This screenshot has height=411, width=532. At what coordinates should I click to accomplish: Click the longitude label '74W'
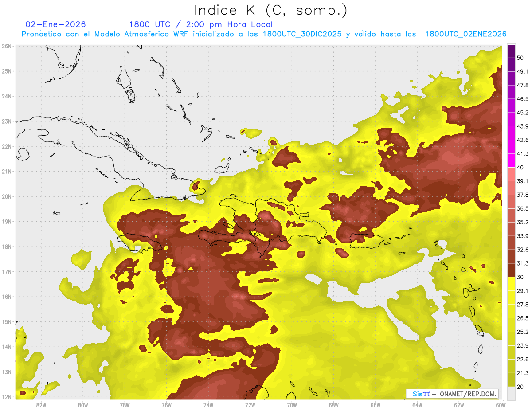[x=208, y=405]
